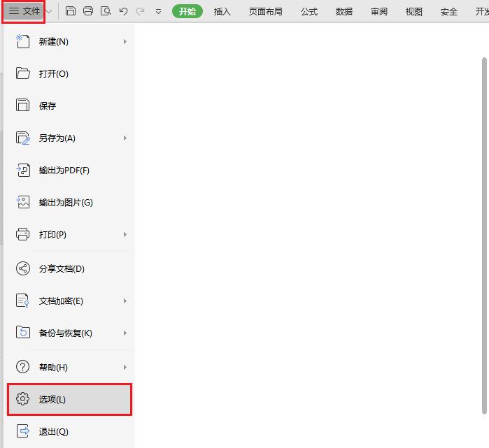Select 文档加密(E) menu entry
Image resolution: width=489 pixels, height=448 pixels.
[x=69, y=301]
